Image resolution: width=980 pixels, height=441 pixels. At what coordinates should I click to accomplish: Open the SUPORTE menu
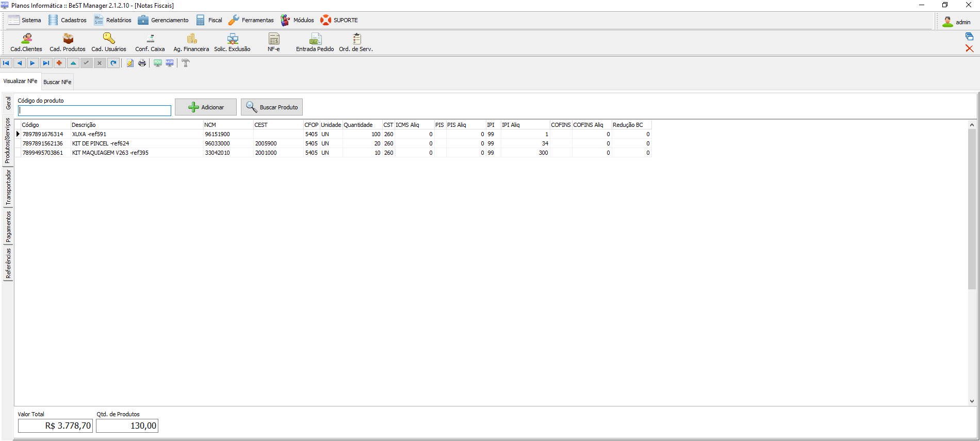click(x=339, y=20)
